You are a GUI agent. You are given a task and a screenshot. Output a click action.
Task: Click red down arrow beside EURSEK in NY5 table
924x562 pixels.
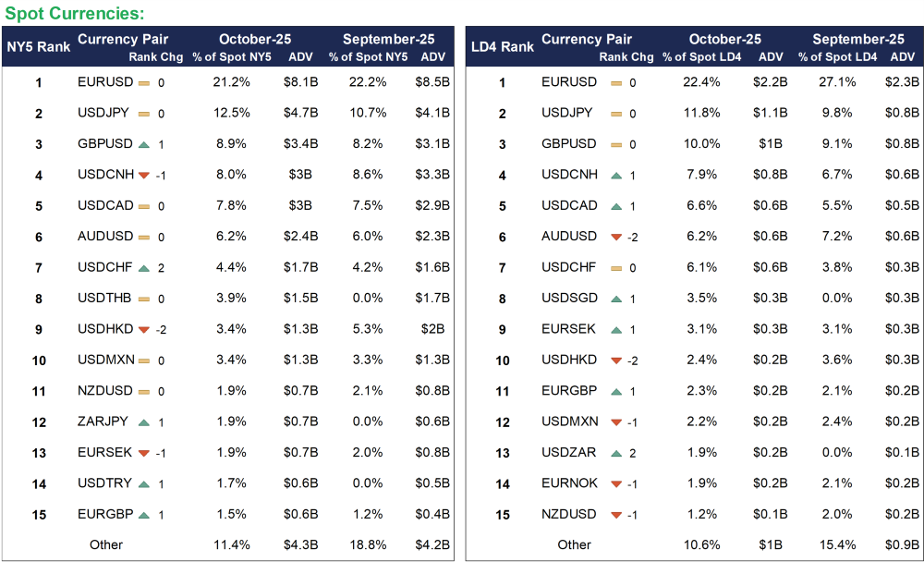tap(143, 453)
